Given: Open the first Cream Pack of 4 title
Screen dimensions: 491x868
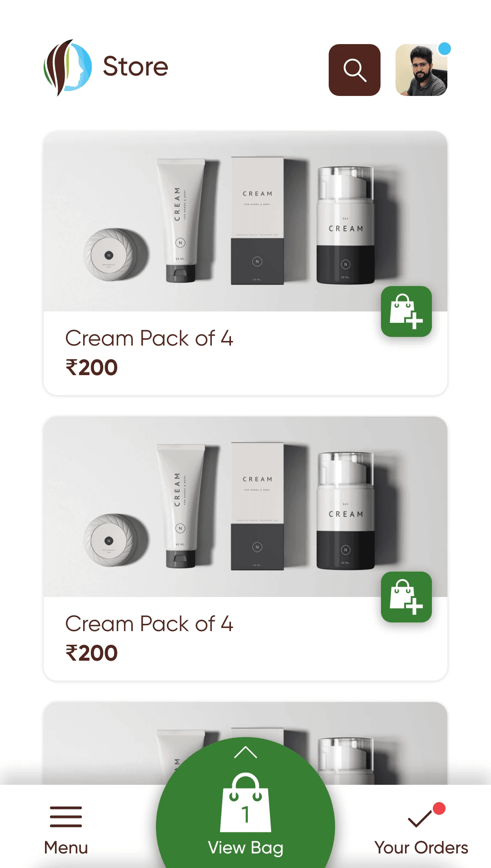Looking at the screenshot, I should (149, 338).
